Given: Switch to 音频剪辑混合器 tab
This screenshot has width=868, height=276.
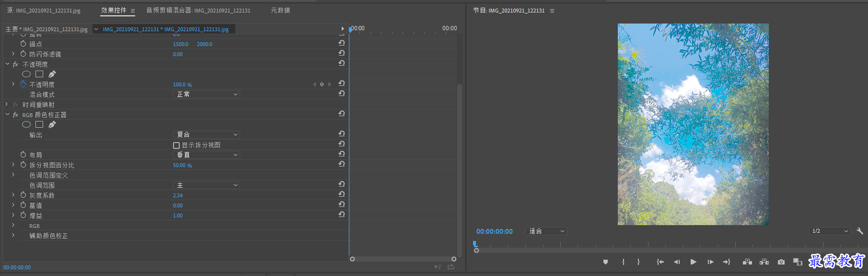Looking at the screenshot, I should 198,10.
